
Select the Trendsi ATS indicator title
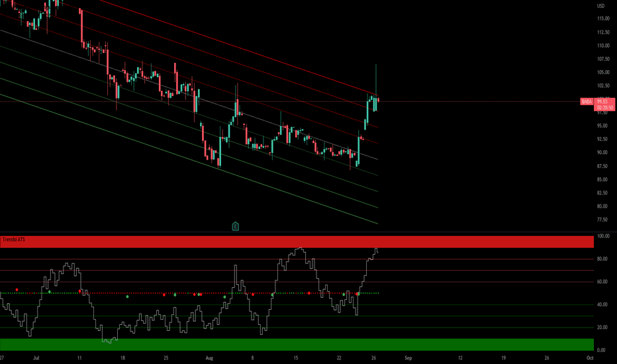(x=14, y=240)
